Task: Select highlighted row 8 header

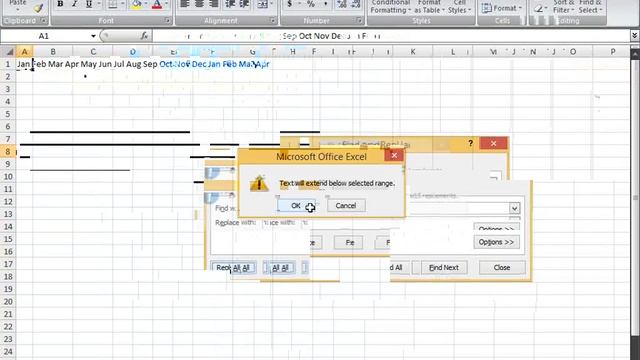Action: (8, 151)
